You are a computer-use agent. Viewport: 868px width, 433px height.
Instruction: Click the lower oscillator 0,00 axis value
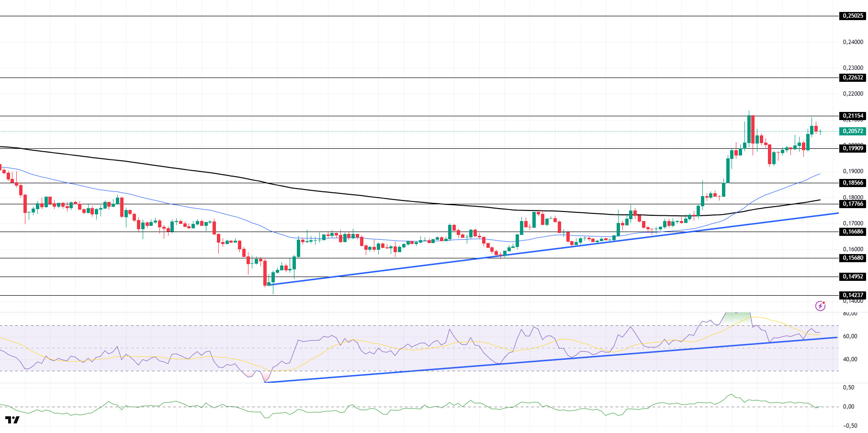click(848, 407)
